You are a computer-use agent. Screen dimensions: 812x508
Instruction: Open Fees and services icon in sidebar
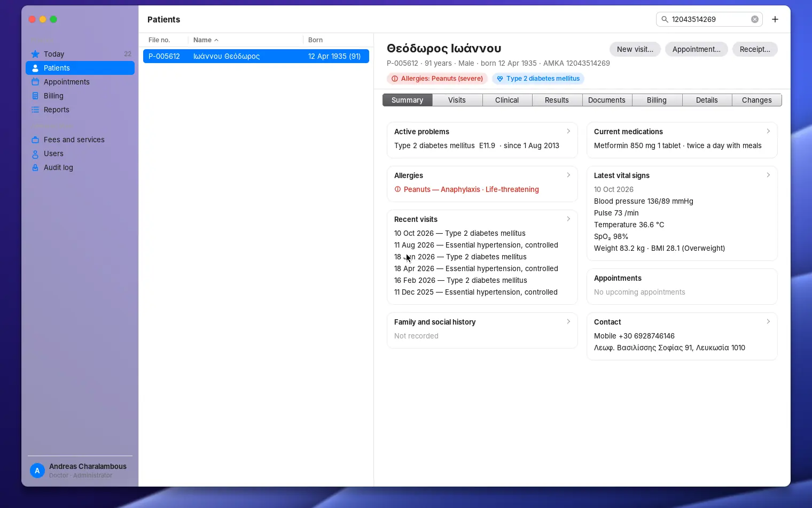[x=35, y=140]
